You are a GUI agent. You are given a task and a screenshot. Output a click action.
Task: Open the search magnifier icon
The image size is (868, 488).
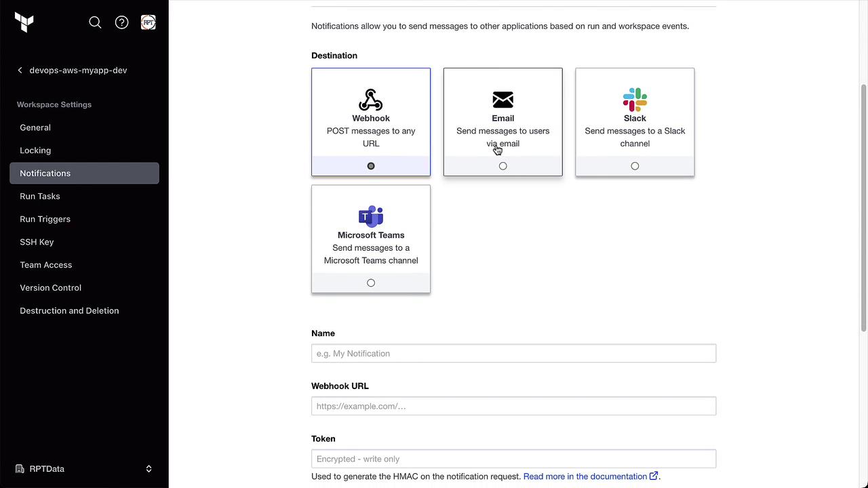95,22
